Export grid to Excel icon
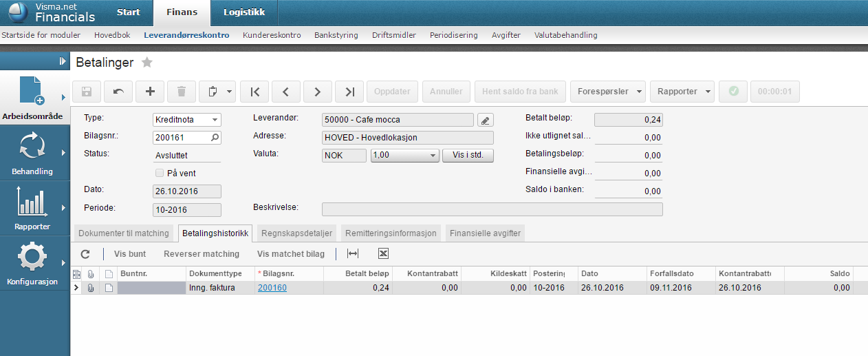 tap(384, 253)
